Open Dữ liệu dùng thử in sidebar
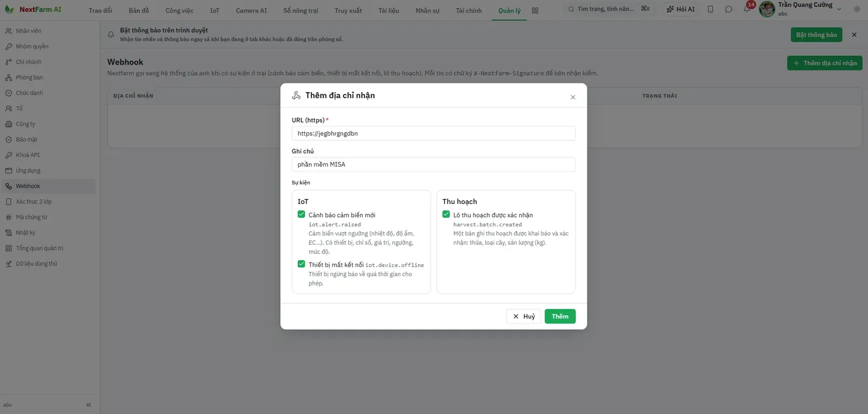Image resolution: width=868 pixels, height=414 pixels. (x=49, y=264)
